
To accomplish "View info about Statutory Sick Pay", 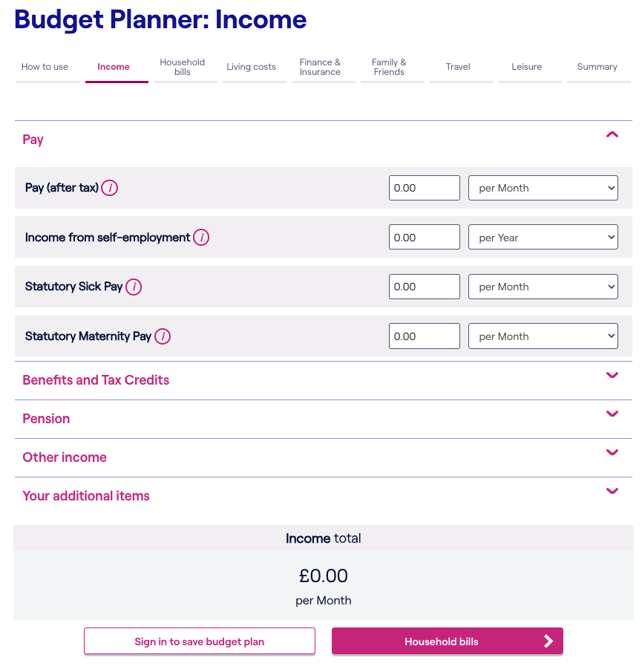I will pyautogui.click(x=134, y=287).
